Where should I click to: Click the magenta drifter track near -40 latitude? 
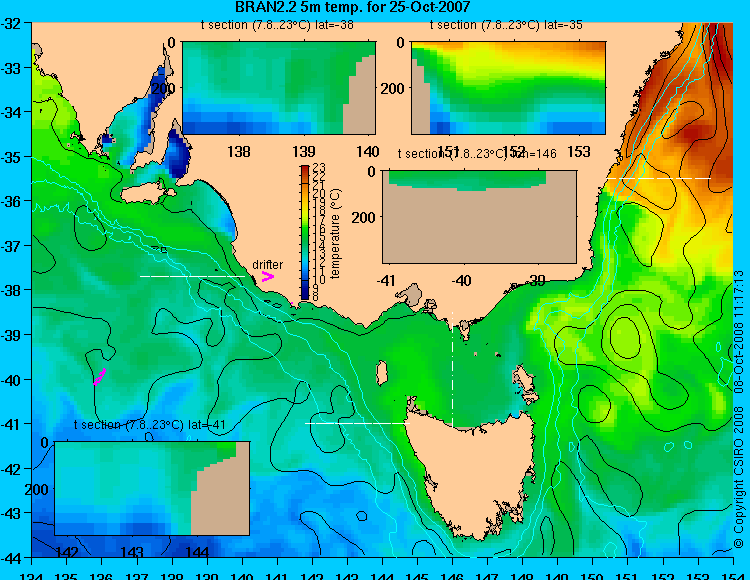click(99, 377)
